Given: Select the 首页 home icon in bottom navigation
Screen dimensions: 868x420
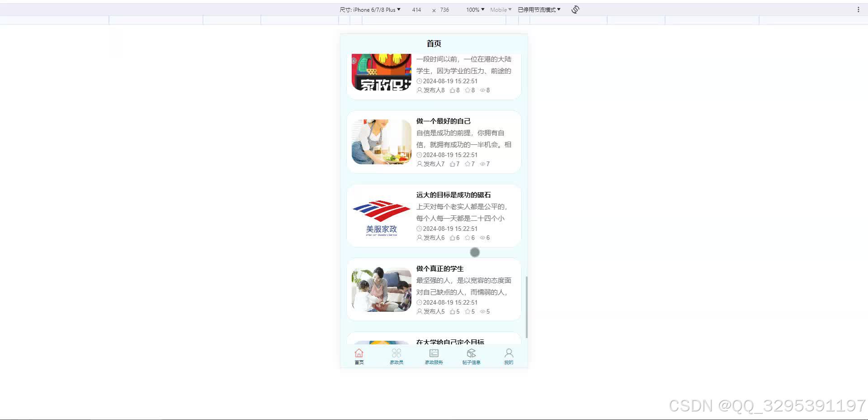Looking at the screenshot, I should pos(359,356).
